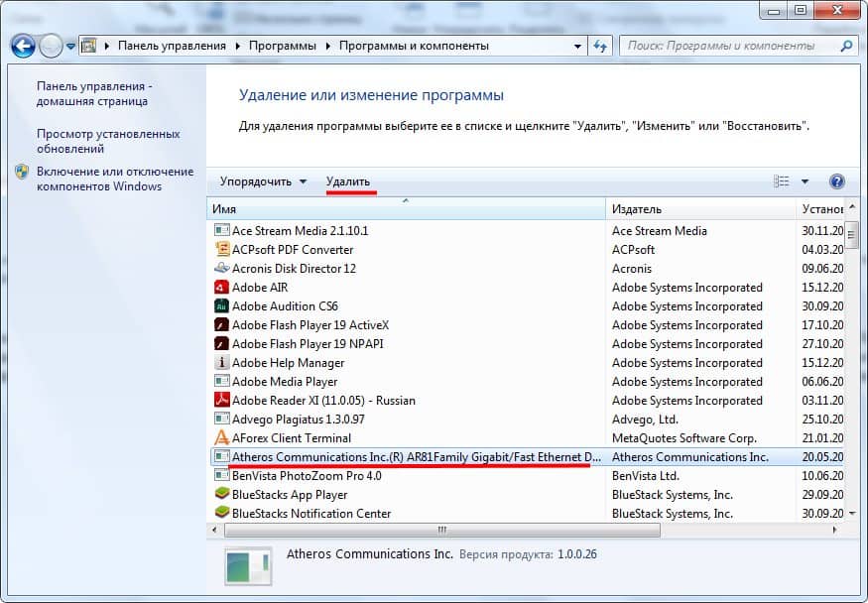Expand arrow after Панель управления breadcrumb
The height and width of the screenshot is (603, 868).
click(x=237, y=46)
